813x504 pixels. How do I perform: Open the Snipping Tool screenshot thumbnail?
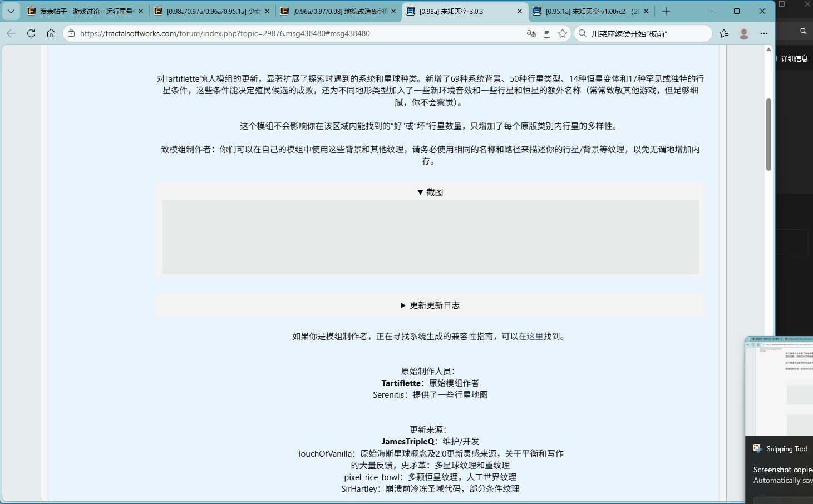779,386
